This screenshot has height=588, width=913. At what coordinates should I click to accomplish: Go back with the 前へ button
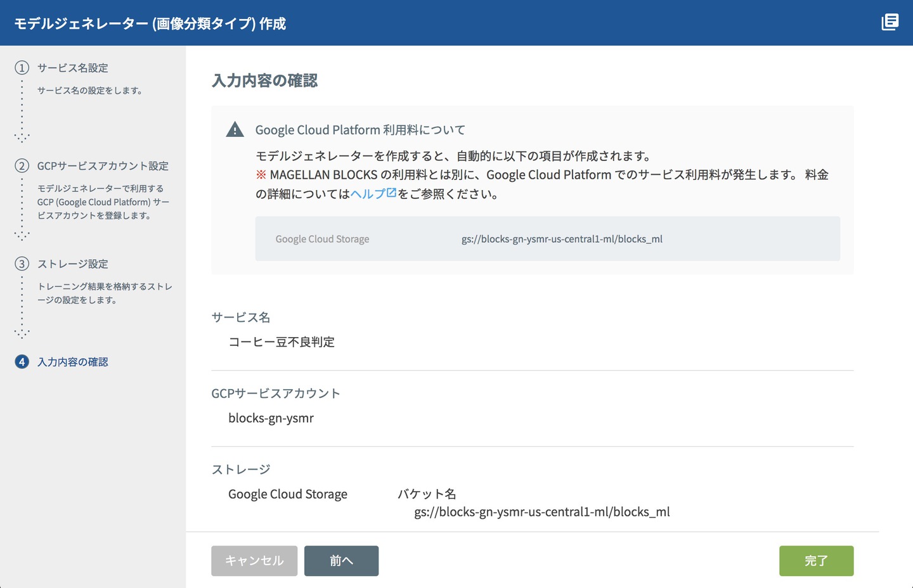341,561
